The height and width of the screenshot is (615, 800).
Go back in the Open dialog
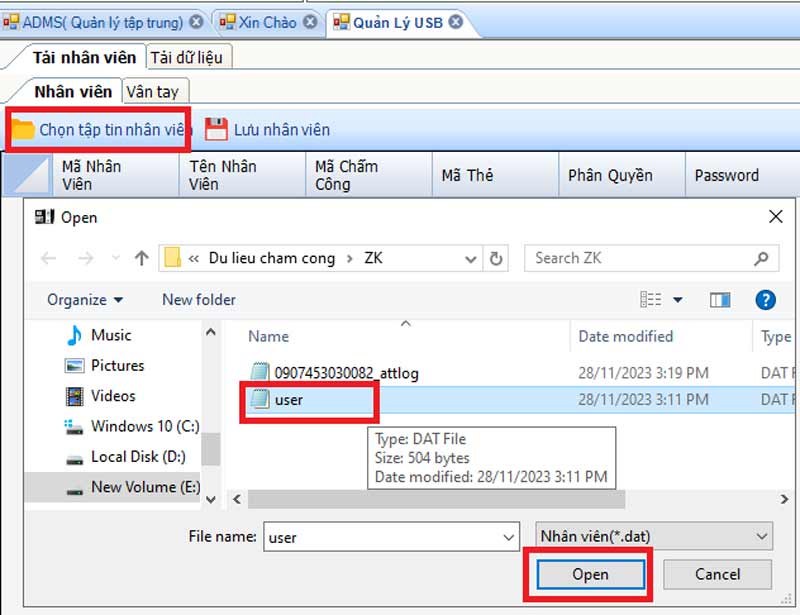coord(48,258)
